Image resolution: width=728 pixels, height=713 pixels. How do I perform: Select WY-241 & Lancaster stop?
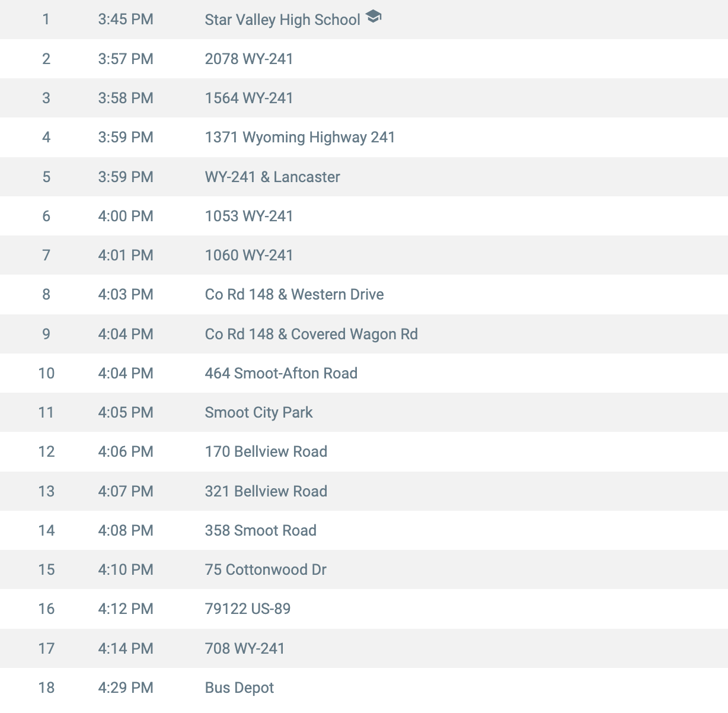click(272, 177)
